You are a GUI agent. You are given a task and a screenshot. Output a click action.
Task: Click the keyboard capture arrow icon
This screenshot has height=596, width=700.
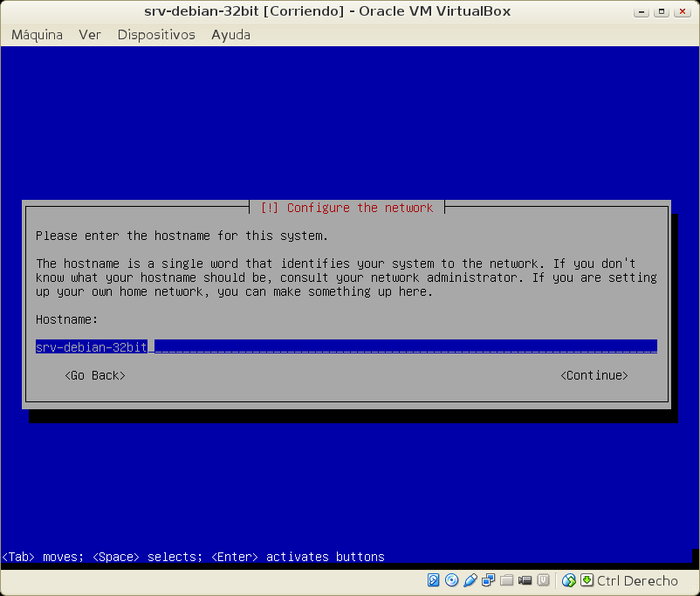(587, 580)
